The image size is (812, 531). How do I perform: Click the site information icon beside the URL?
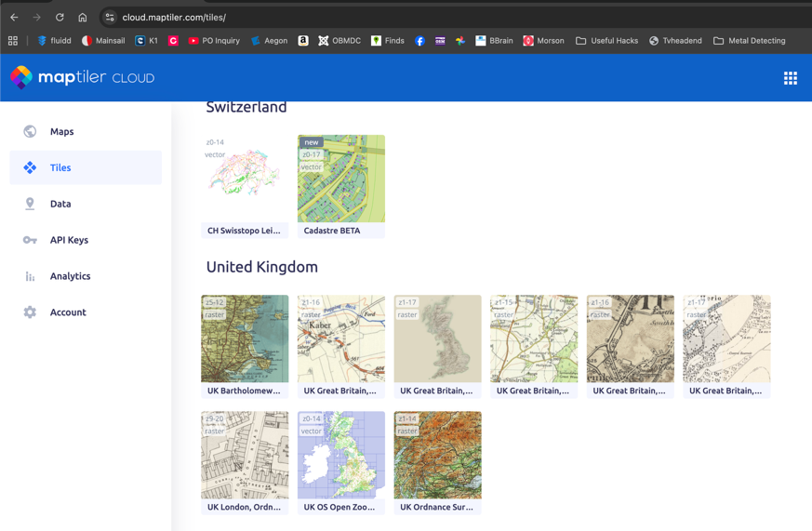(x=109, y=17)
